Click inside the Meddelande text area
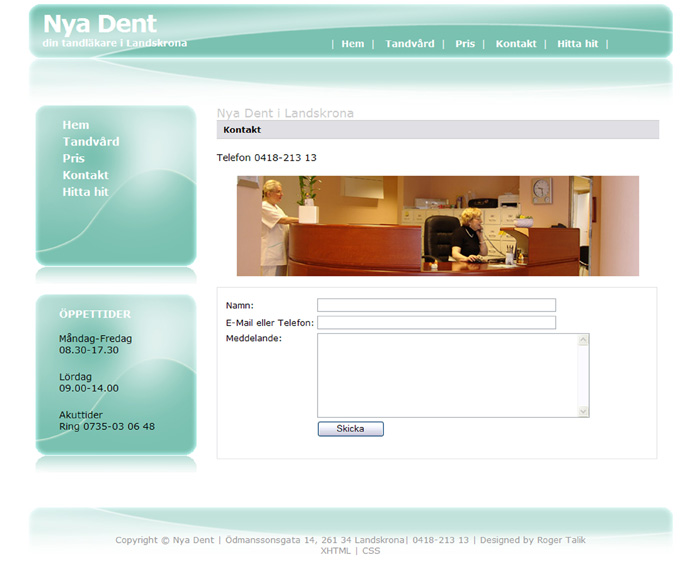This screenshot has width=700, height=582. (447, 375)
